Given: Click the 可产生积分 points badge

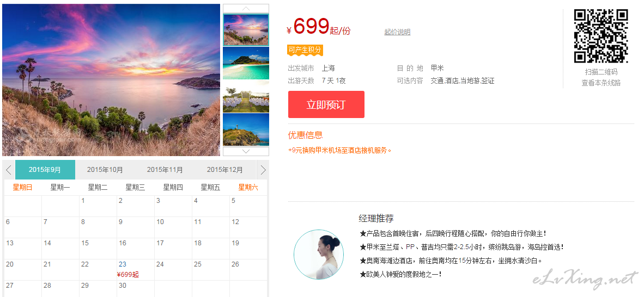Looking at the screenshot, I should tap(305, 50).
